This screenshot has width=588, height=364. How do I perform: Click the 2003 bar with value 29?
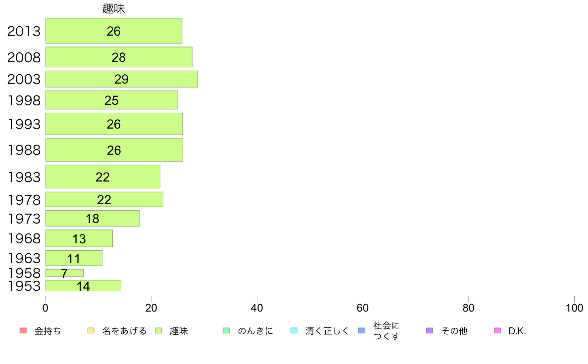(121, 79)
